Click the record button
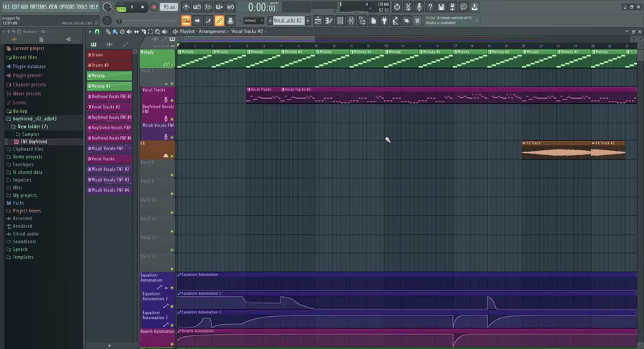 [x=154, y=7]
